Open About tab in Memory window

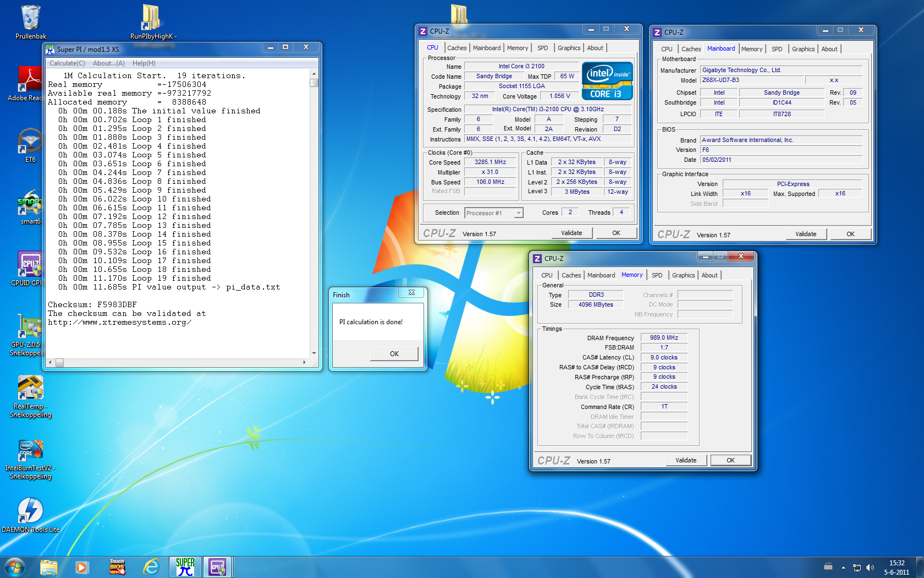[710, 275]
